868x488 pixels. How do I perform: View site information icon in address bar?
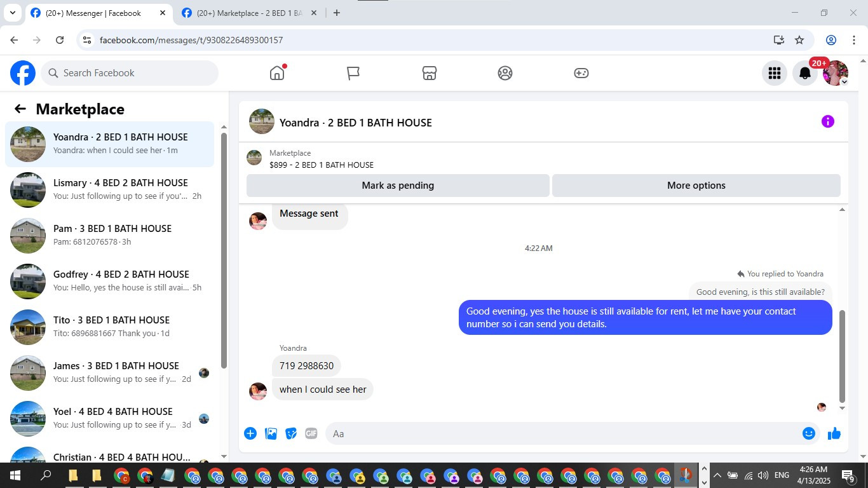tap(88, 40)
